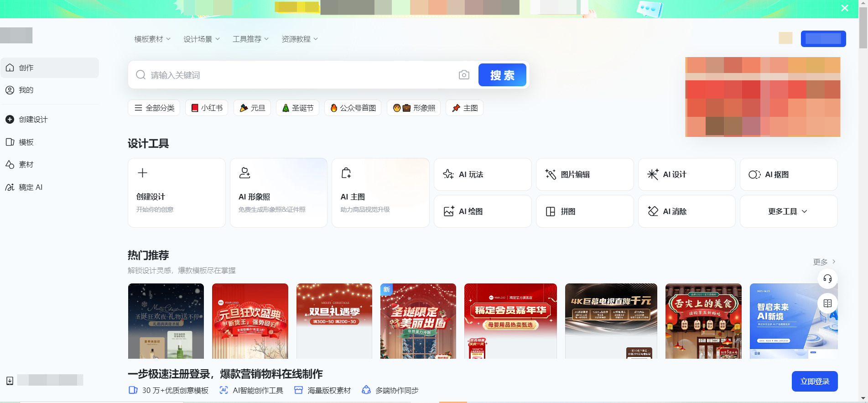
Task: Open 双旦礼遇季 template thumbnail
Action: 334,321
